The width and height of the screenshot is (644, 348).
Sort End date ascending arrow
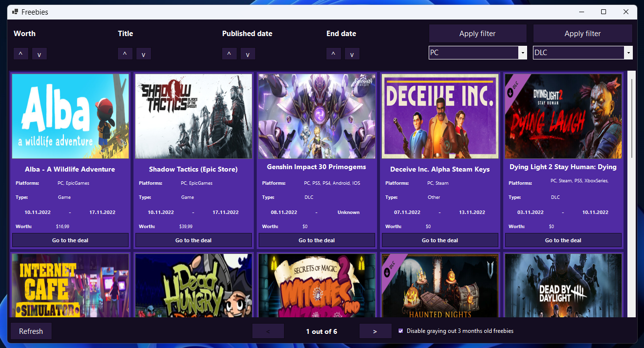[x=333, y=54]
